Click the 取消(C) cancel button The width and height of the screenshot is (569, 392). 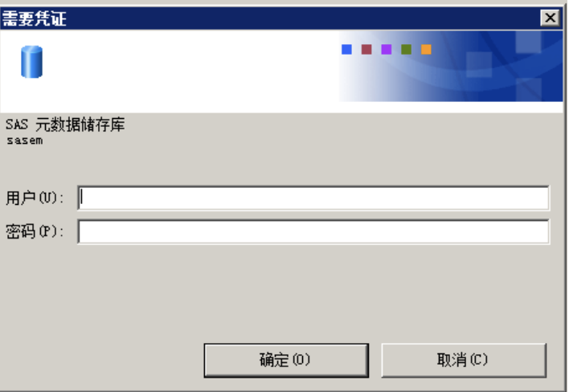tap(464, 361)
